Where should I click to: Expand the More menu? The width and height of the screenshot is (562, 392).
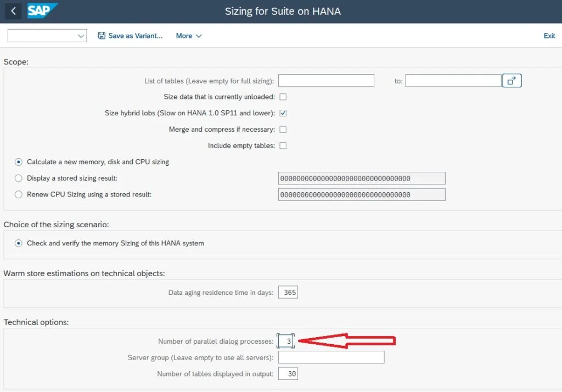189,36
